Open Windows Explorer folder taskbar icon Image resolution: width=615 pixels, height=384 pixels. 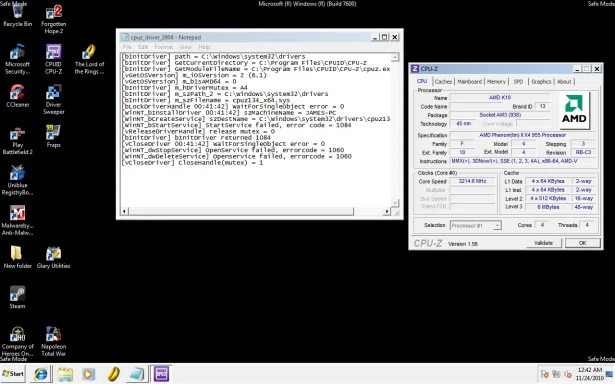tap(65, 374)
